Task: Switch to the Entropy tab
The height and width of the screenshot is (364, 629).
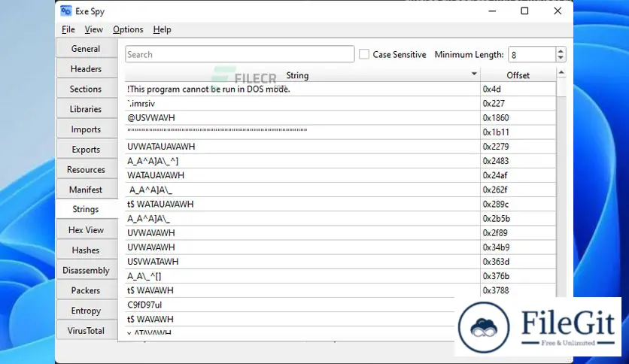Action: (x=86, y=311)
